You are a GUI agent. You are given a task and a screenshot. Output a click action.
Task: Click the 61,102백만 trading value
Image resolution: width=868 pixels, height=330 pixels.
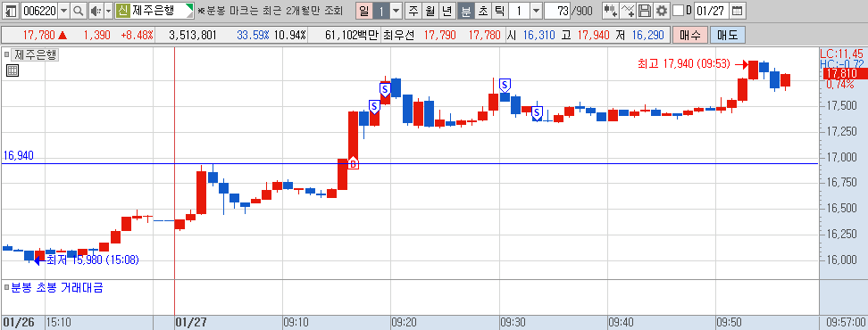coord(351,36)
